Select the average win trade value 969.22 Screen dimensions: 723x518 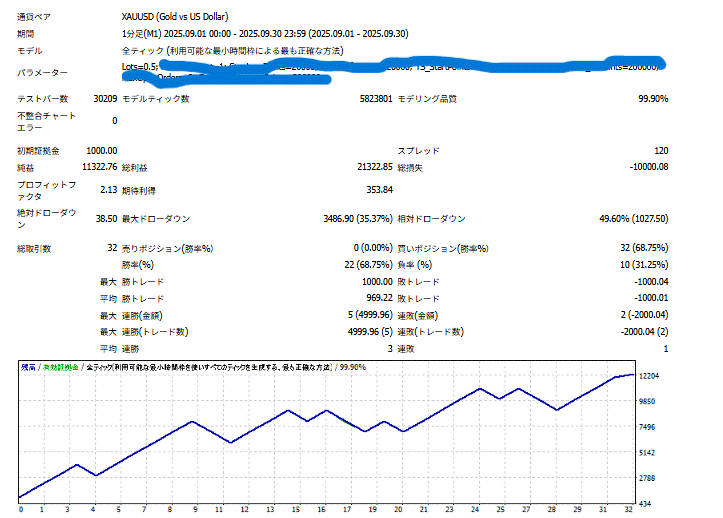pos(379,298)
